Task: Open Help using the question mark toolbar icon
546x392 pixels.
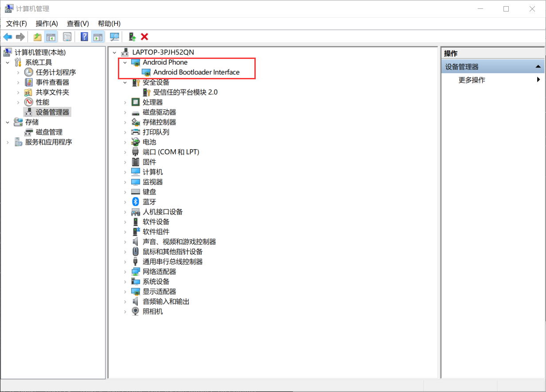Action: point(84,37)
